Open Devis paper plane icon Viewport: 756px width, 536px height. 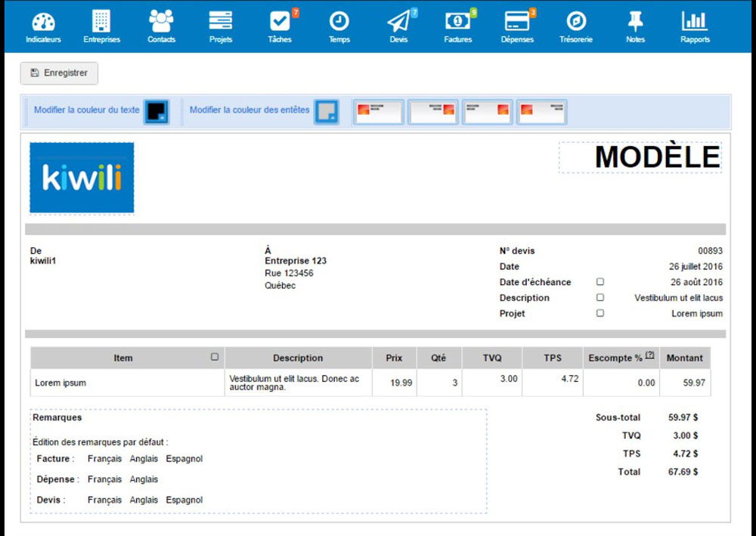pyautogui.click(x=398, y=22)
